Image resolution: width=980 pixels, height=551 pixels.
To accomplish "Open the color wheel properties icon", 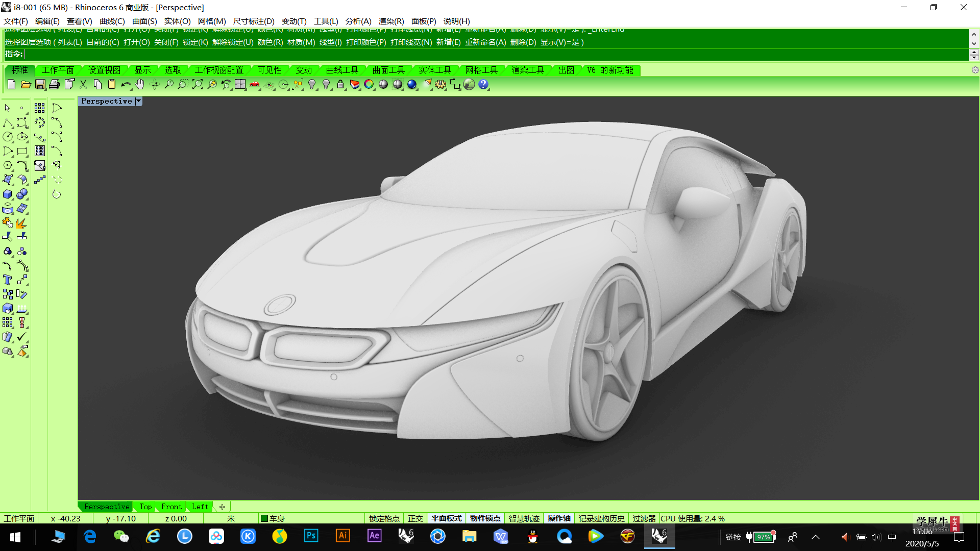I will coord(369,85).
